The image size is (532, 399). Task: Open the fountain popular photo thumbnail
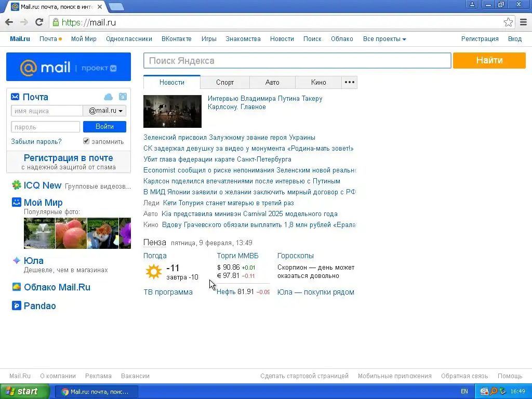39,233
